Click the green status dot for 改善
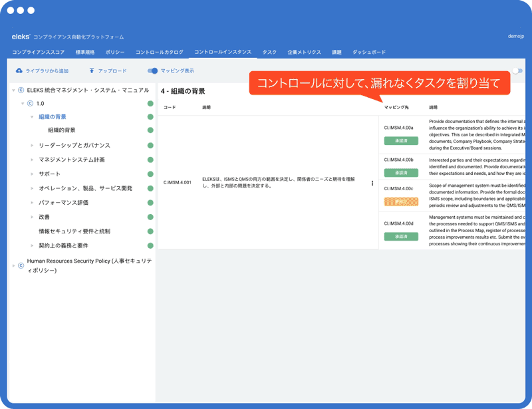The image size is (532, 409). (150, 217)
